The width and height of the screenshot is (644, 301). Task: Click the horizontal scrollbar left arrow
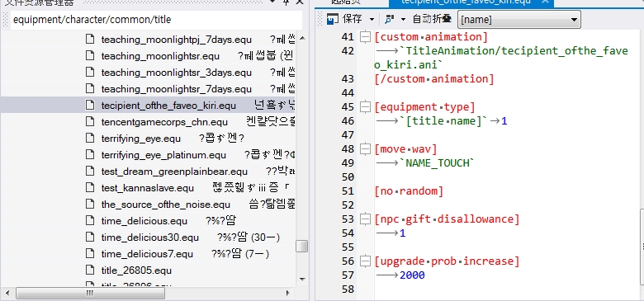pyautogui.click(x=8, y=294)
